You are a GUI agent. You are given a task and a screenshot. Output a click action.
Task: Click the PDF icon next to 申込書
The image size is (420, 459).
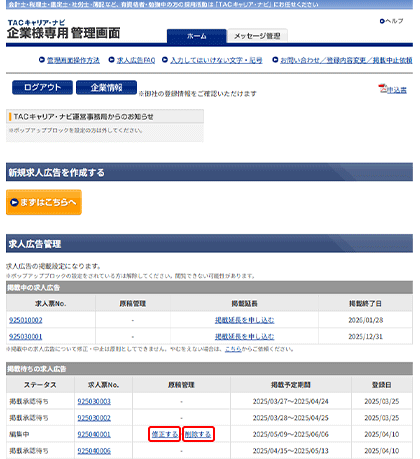pos(382,89)
